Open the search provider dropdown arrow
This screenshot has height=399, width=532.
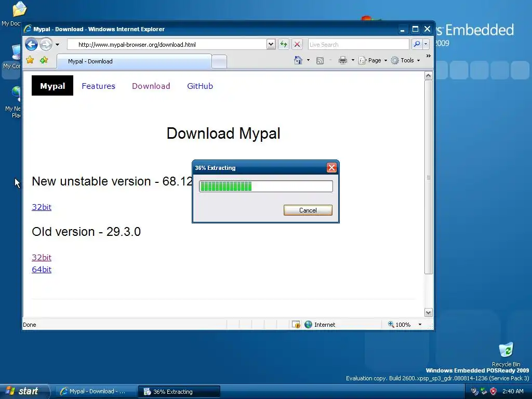tap(426, 45)
